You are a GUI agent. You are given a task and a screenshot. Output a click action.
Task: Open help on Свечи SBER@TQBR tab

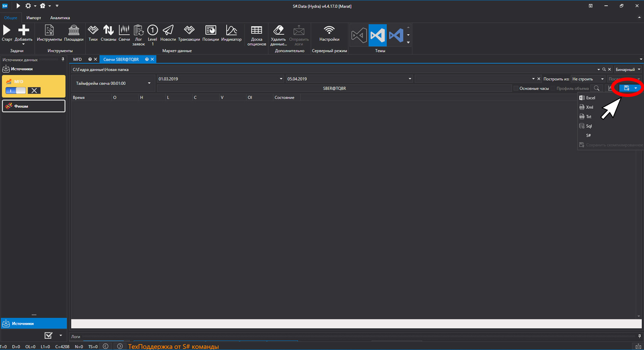pos(147,60)
